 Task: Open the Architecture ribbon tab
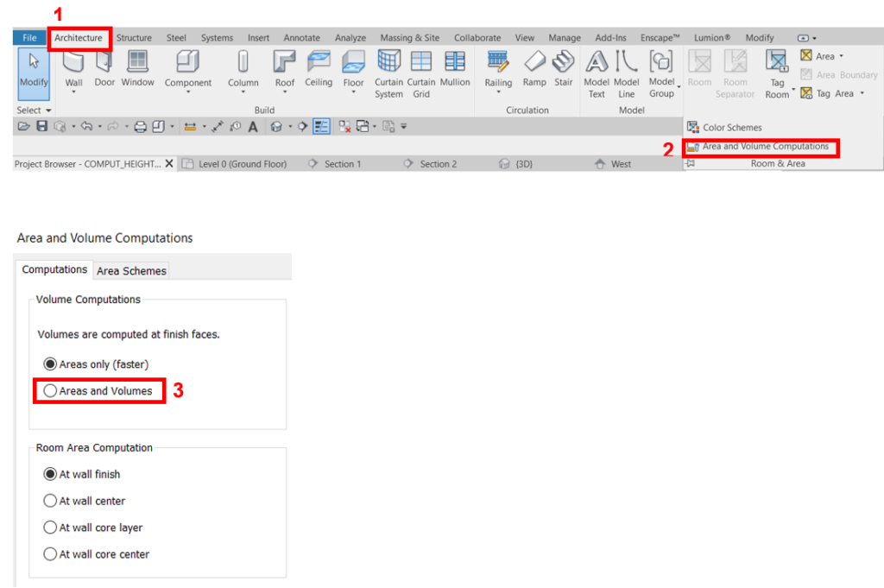click(79, 38)
